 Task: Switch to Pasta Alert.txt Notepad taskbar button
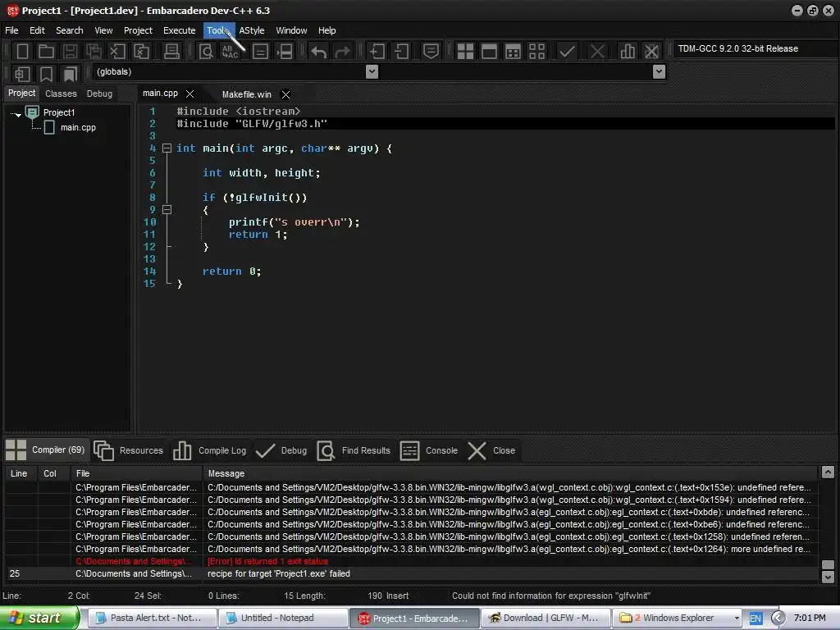(x=153, y=619)
